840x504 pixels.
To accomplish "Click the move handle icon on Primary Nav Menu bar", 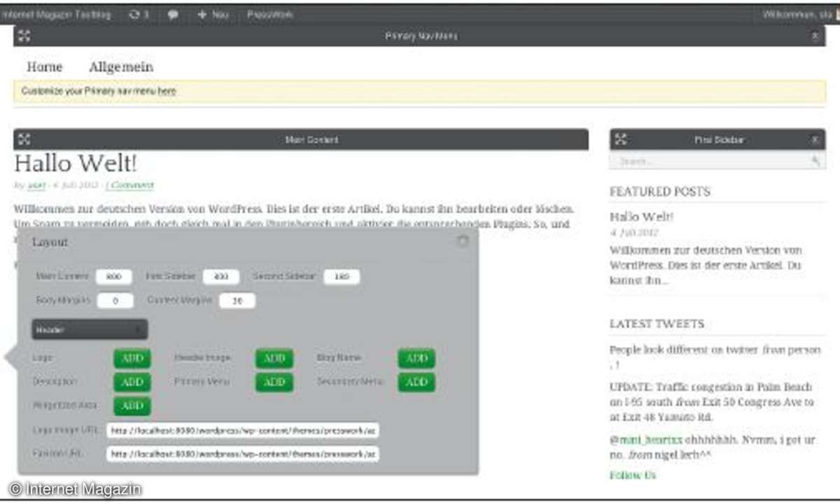I will [x=24, y=36].
